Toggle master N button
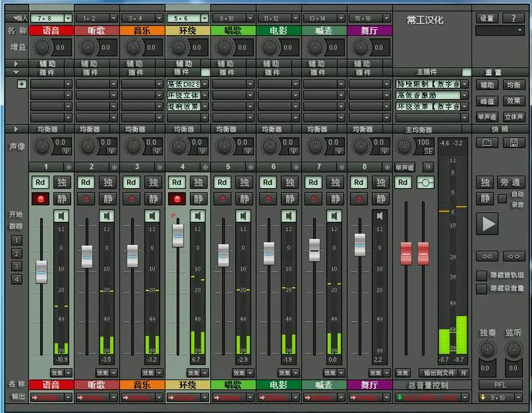 click(428, 167)
